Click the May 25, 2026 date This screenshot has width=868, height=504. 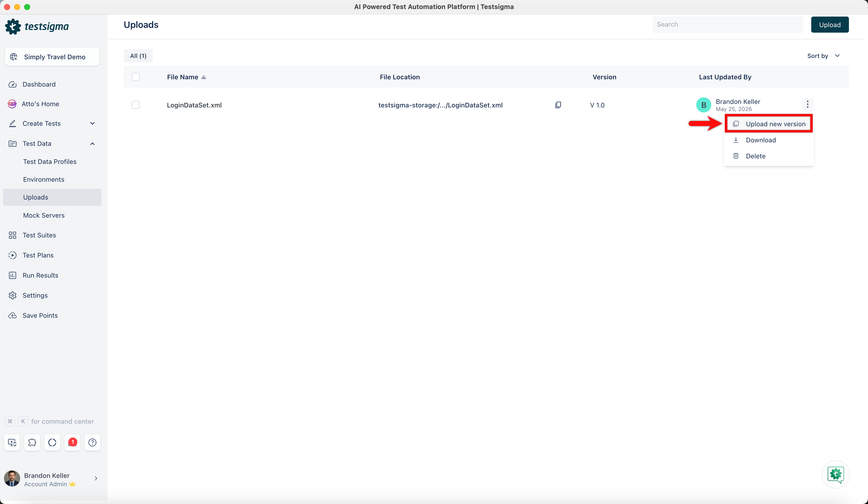734,109
